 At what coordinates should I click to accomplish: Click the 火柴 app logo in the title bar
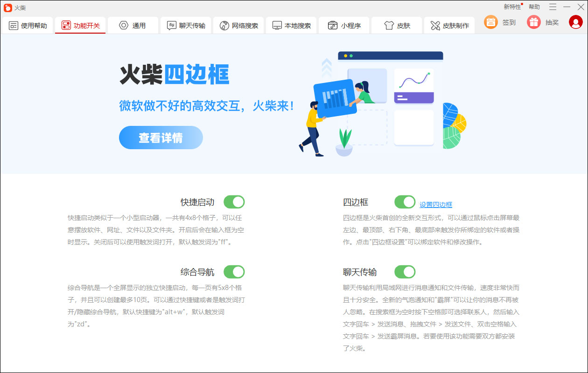(x=7, y=7)
